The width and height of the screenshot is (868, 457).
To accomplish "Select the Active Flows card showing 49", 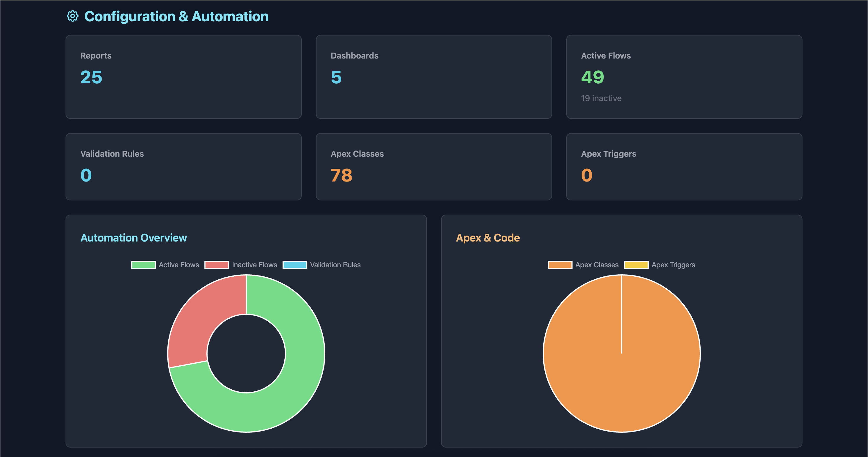I will click(x=684, y=77).
